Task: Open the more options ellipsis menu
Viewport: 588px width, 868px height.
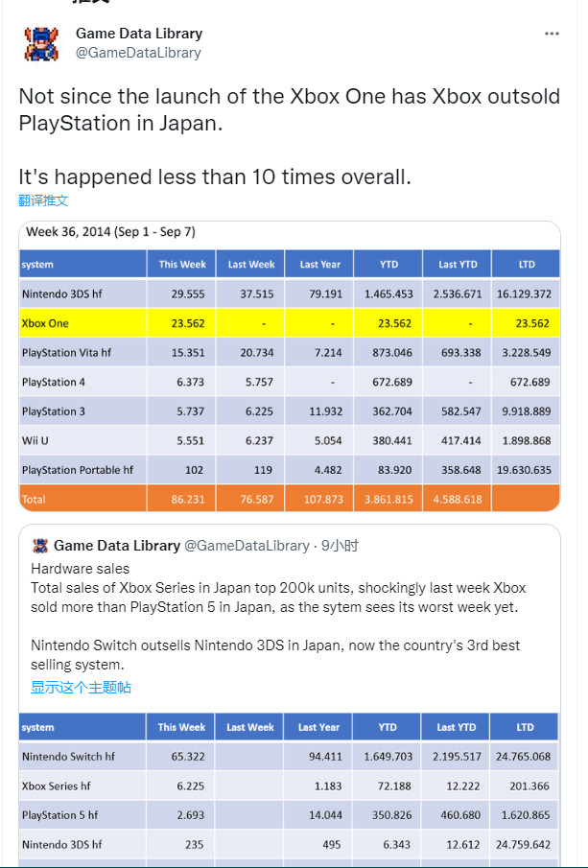Action: 552,34
